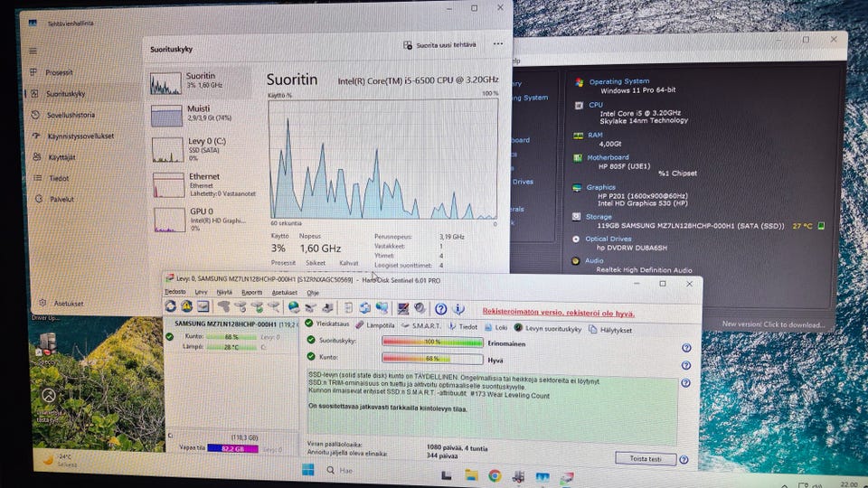Click the Kunto 68 % health bar in overview
Viewport: 868px width, 488px height.
point(432,359)
